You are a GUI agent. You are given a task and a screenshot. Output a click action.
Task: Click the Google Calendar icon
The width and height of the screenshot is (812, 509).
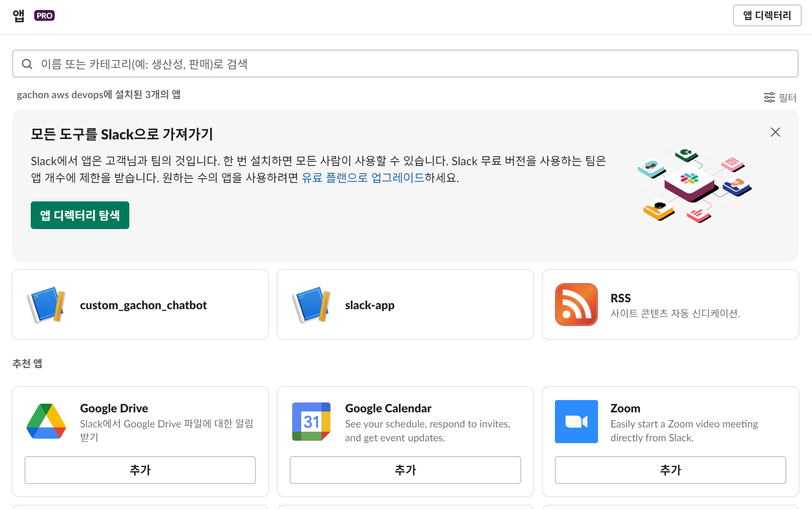pyautogui.click(x=311, y=422)
